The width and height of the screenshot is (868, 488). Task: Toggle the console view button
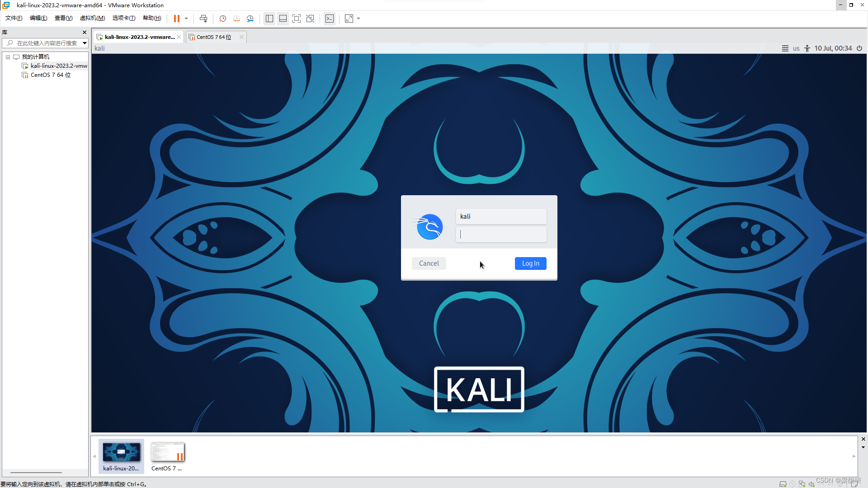330,19
